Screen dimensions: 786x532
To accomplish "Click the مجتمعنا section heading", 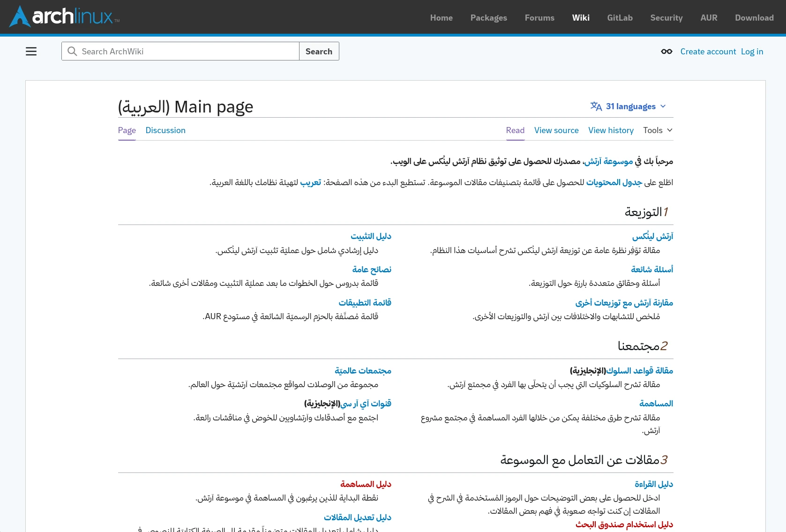I will click(643, 346).
